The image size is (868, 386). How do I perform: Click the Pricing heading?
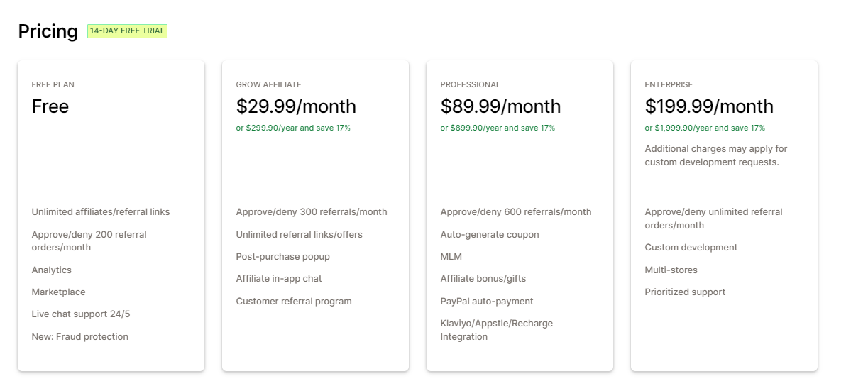[x=48, y=31]
